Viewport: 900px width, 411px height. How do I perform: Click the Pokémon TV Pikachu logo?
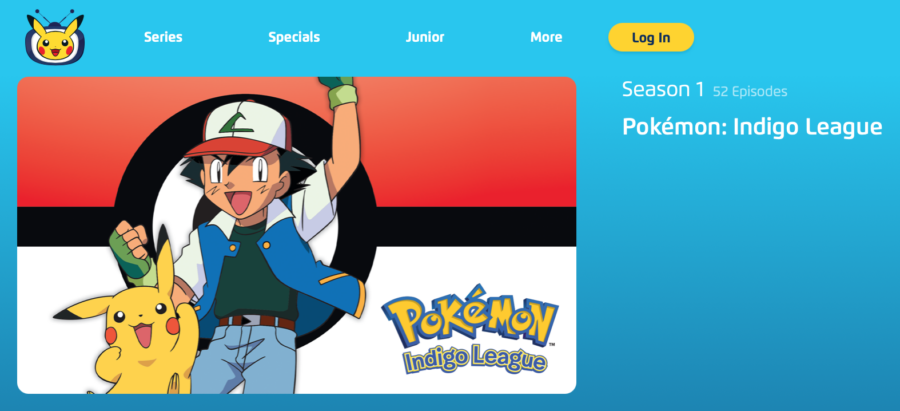pos(55,37)
